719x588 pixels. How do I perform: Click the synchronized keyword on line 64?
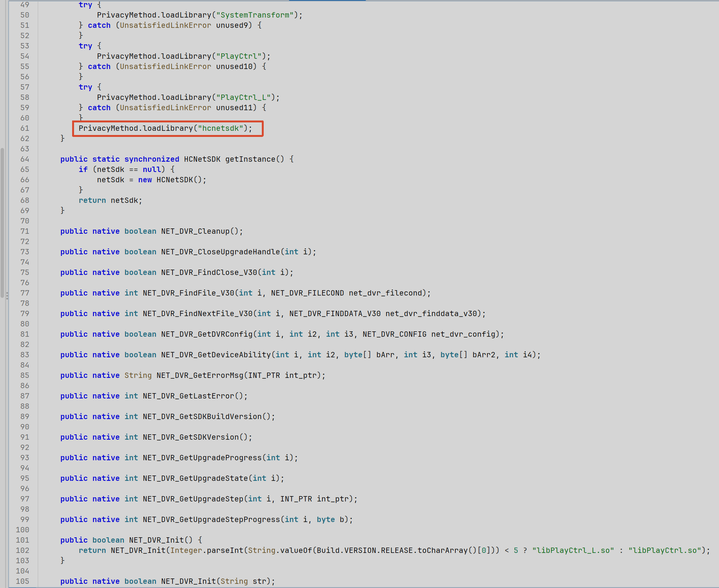coord(152,159)
